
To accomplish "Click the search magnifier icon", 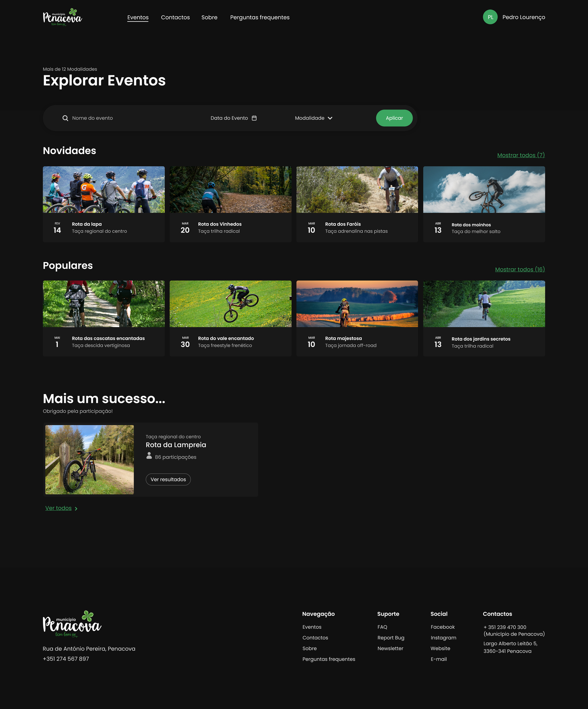I will point(65,118).
